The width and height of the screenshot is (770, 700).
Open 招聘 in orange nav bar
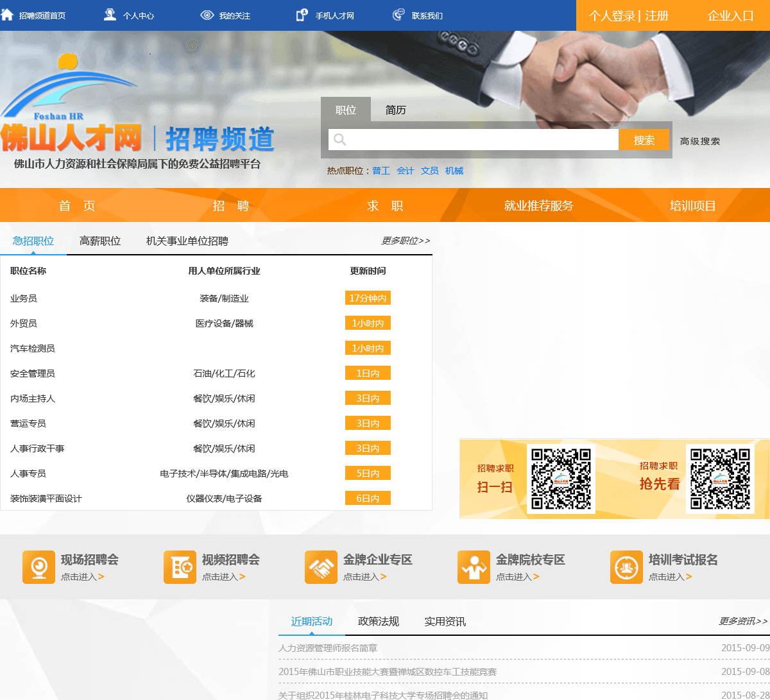[231, 205]
